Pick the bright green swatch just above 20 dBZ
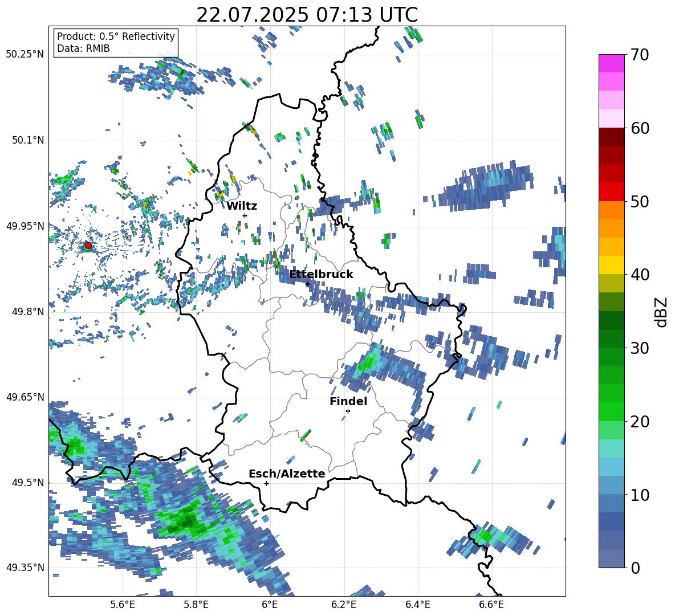The width and height of the screenshot is (675, 616). pyautogui.click(x=611, y=411)
